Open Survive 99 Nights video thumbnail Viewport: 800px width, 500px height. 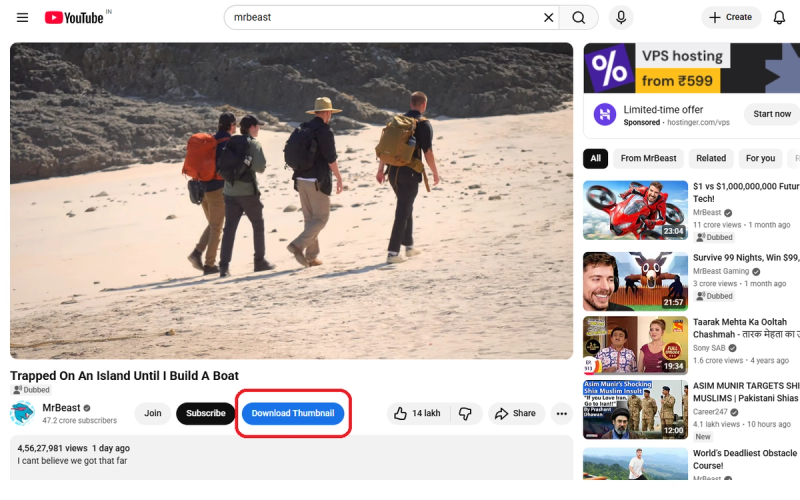(x=635, y=281)
